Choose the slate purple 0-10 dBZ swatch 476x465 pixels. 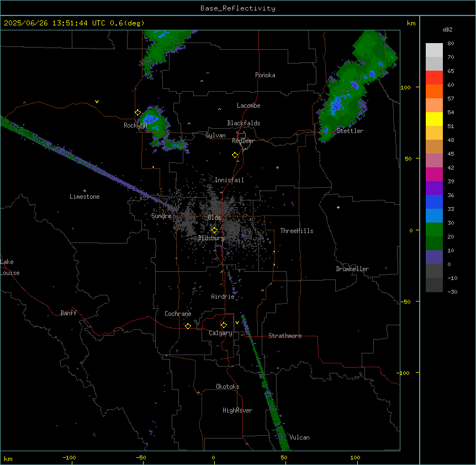pyautogui.click(x=434, y=257)
